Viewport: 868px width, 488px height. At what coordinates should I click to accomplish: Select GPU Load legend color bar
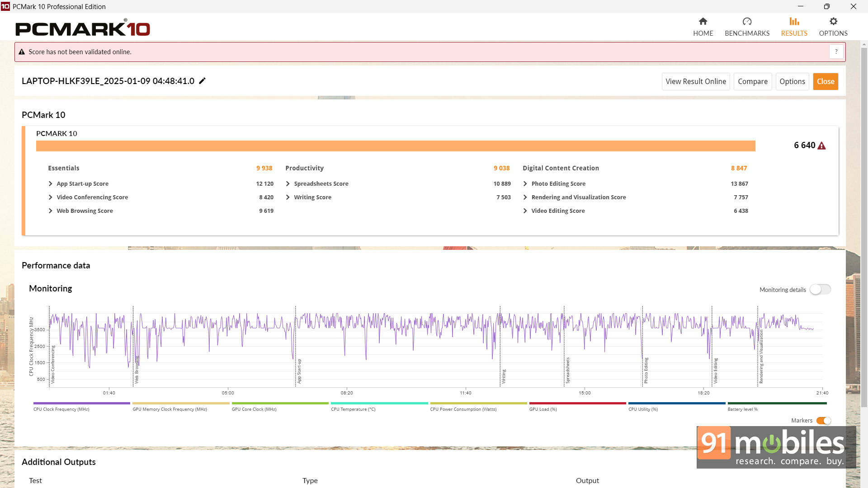tap(577, 403)
